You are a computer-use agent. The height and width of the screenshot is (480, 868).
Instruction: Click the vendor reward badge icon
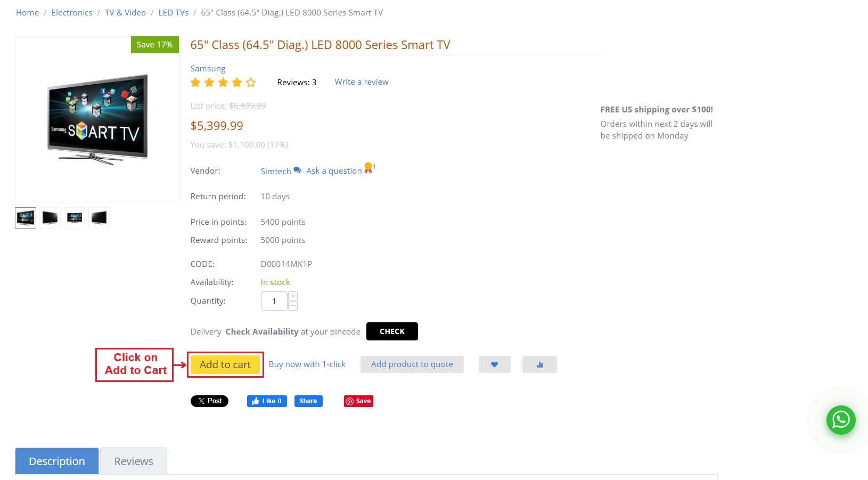368,168
